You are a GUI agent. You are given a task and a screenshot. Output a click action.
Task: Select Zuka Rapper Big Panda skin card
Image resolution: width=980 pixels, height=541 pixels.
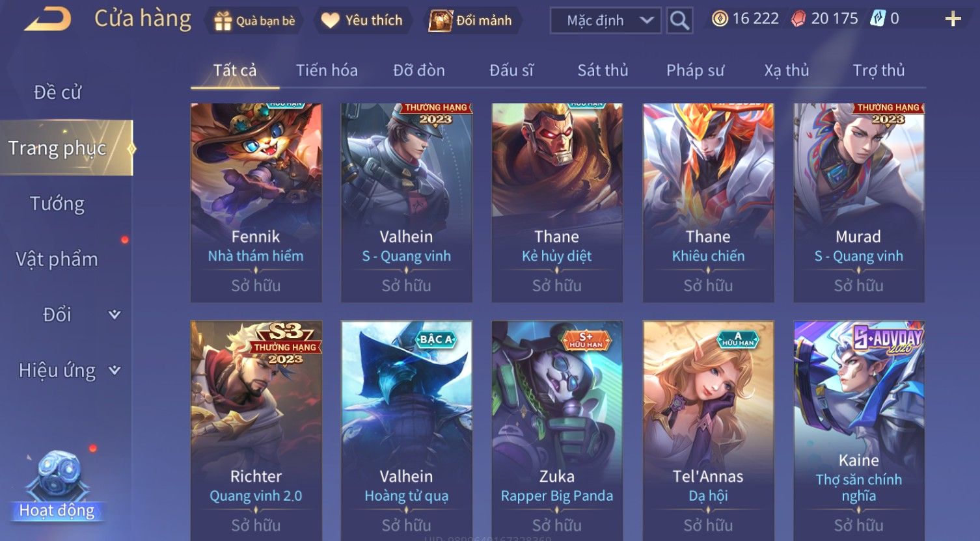click(557, 430)
